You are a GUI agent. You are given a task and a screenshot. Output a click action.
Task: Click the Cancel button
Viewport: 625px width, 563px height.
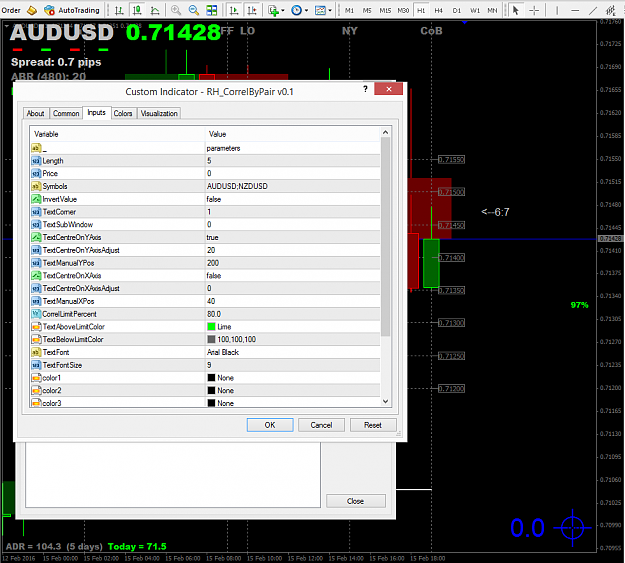pos(321,425)
